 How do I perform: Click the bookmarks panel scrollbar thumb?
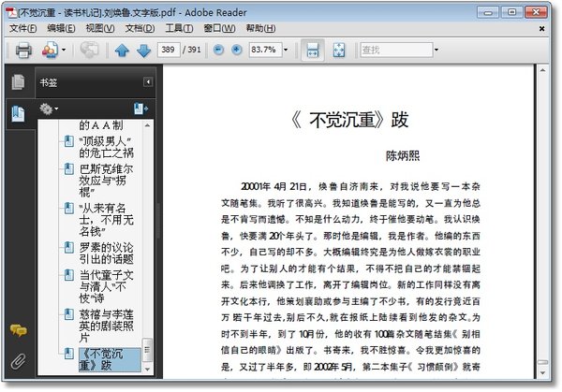pyautogui.click(x=147, y=350)
